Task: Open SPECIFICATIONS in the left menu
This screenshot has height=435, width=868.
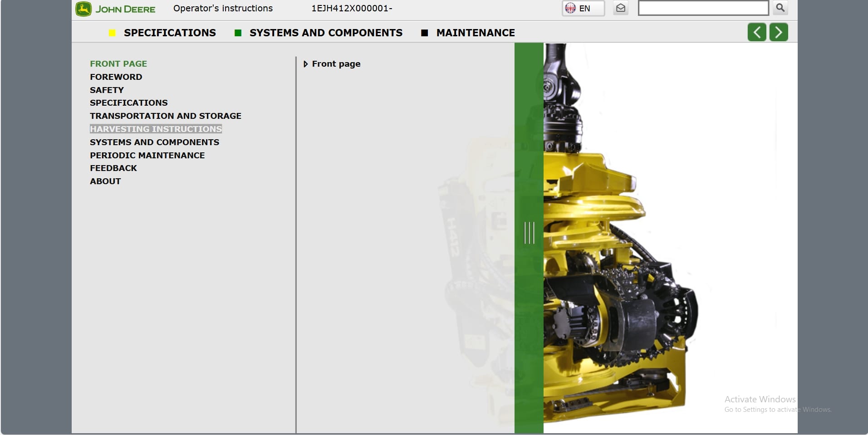Action: pyautogui.click(x=129, y=103)
